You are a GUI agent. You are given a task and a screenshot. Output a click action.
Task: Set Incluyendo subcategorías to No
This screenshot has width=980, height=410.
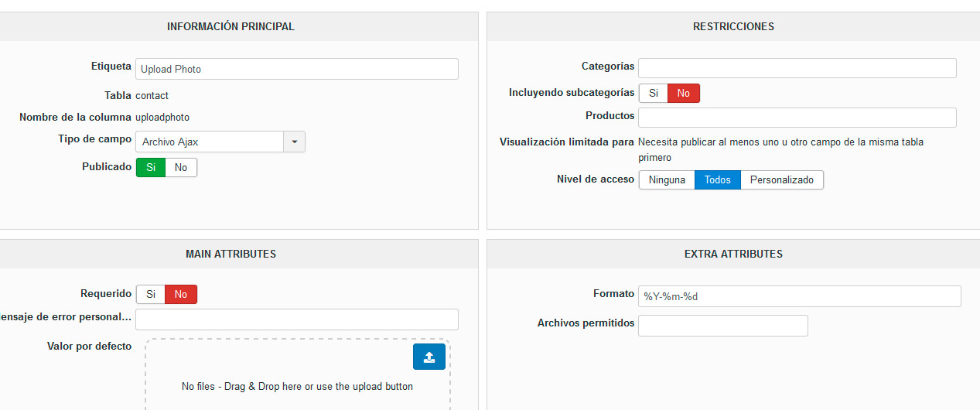[x=684, y=93]
